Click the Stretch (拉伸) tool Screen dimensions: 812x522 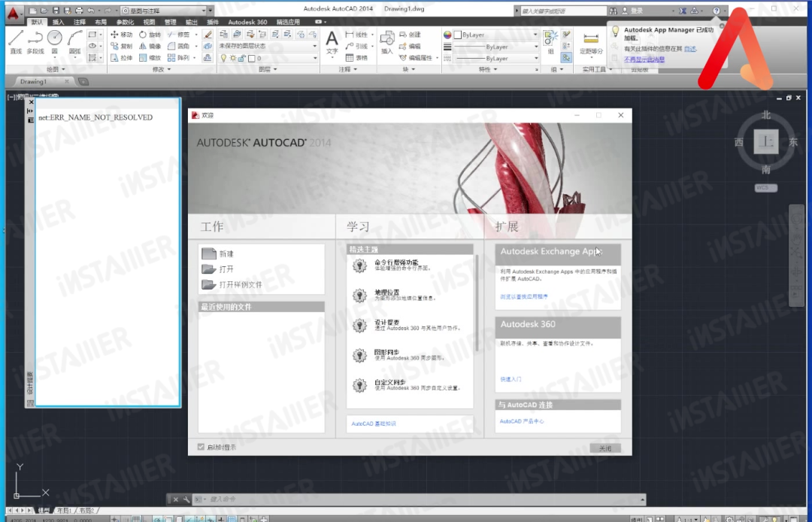(x=122, y=58)
